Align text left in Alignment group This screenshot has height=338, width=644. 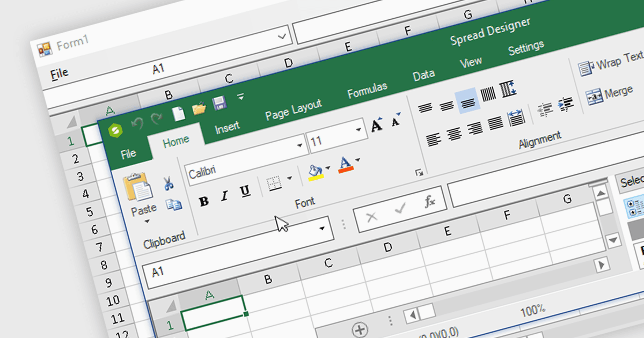434,139
